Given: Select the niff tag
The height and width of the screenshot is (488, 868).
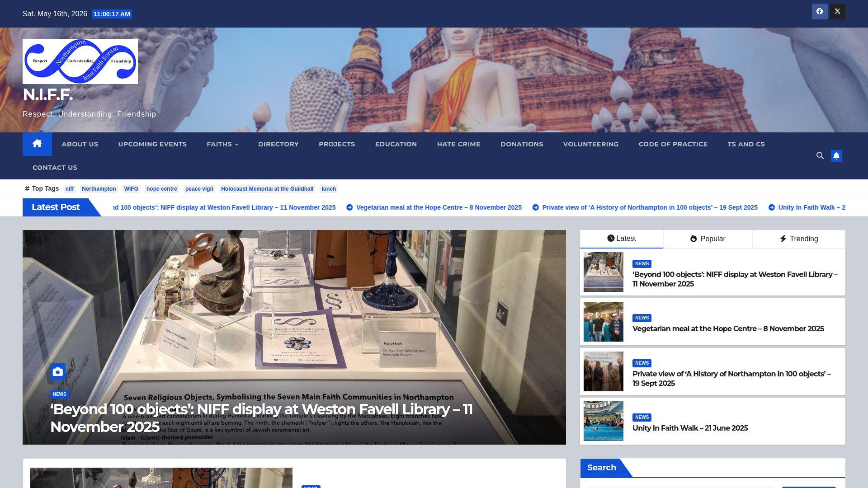Looking at the screenshot, I should pyautogui.click(x=70, y=189).
